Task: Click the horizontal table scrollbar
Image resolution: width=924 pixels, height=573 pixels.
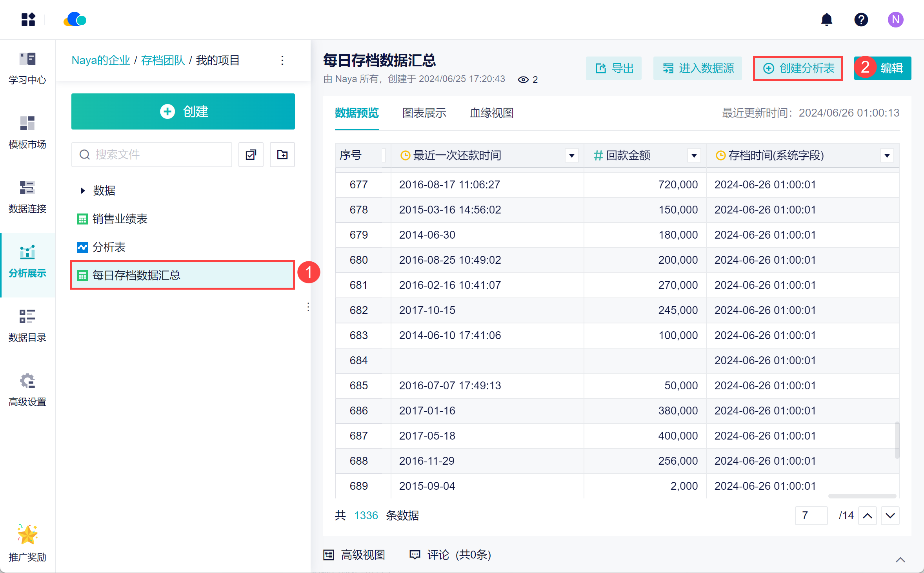Action: tap(862, 496)
